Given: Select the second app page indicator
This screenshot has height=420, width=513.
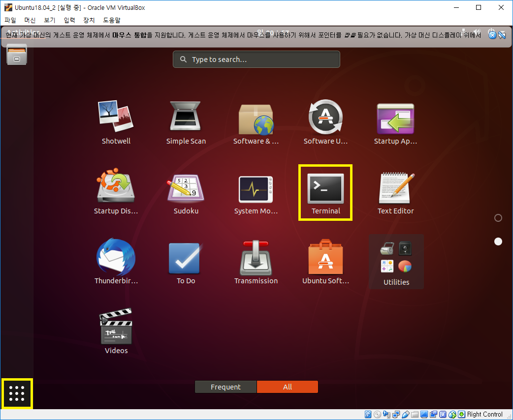Looking at the screenshot, I should coord(498,241).
